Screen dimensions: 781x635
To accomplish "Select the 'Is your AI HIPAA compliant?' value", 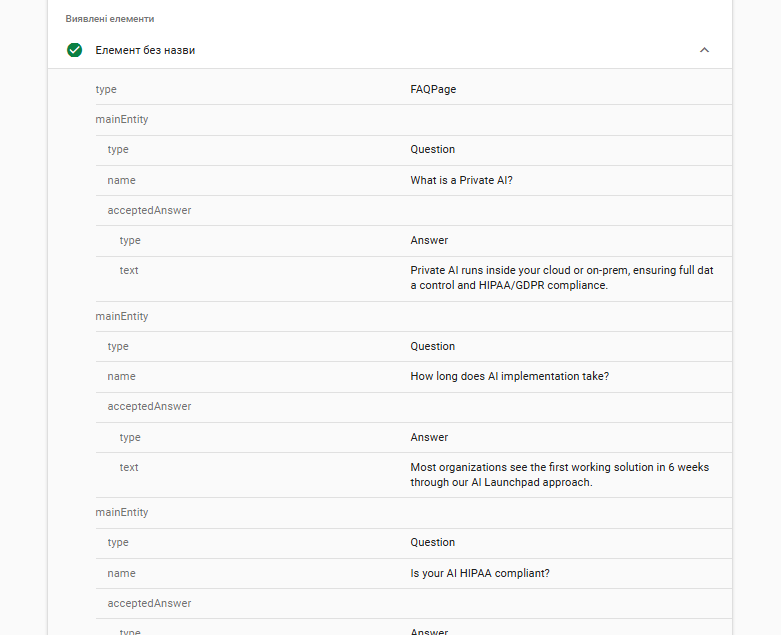I will coord(480,573).
